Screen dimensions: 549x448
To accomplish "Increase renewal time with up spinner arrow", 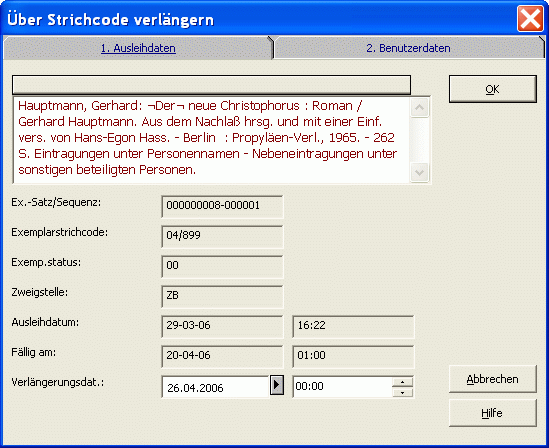I will pos(403,382).
